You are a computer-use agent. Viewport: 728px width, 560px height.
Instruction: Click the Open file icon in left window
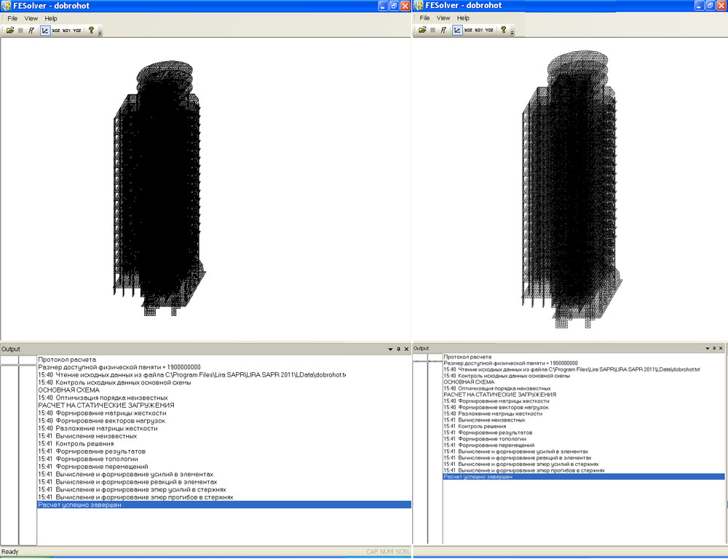click(x=10, y=31)
